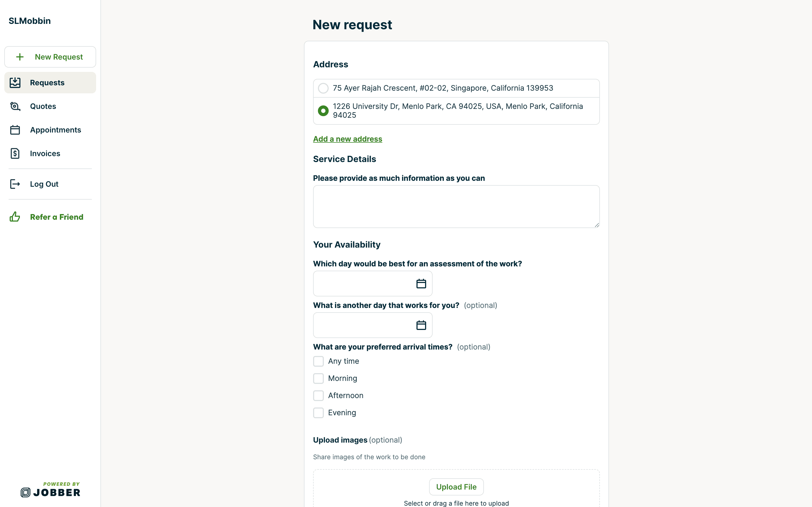Open the Quotes menu item
The image size is (812, 507).
click(43, 106)
